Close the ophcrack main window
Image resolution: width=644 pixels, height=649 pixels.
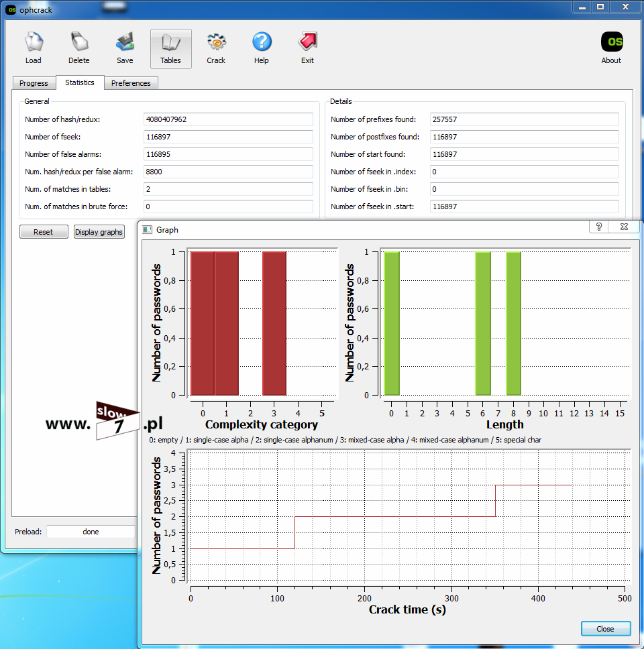tap(626, 7)
